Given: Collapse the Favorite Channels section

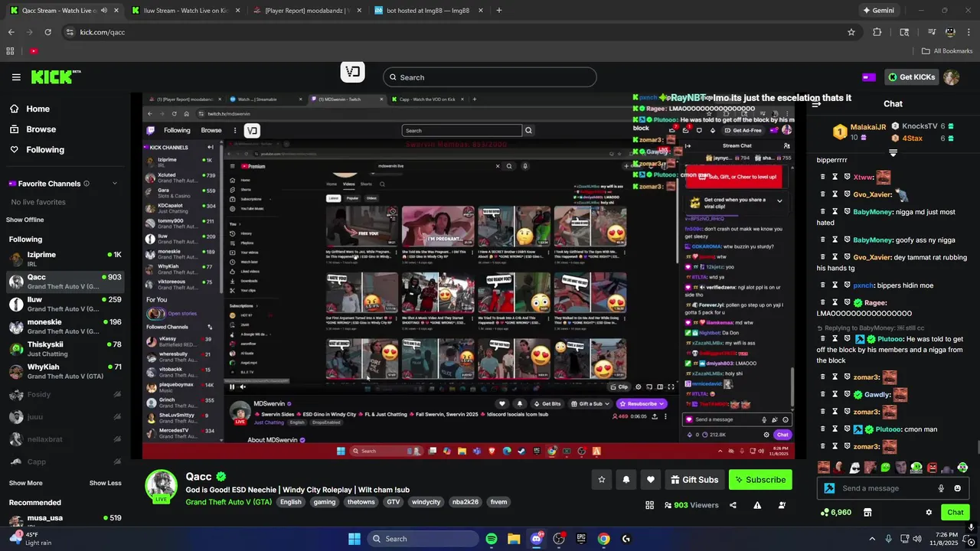Looking at the screenshot, I should [x=115, y=184].
